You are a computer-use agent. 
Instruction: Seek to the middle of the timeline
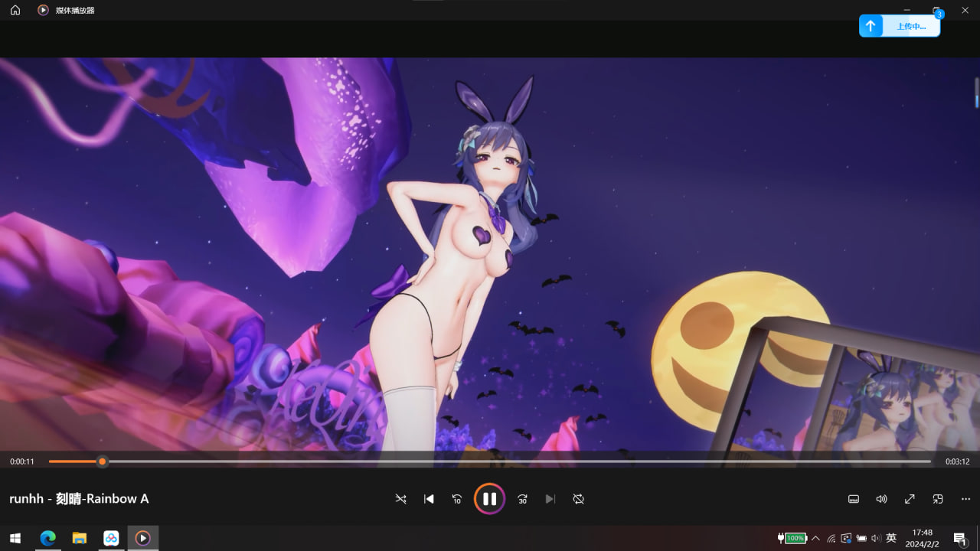[490, 461]
